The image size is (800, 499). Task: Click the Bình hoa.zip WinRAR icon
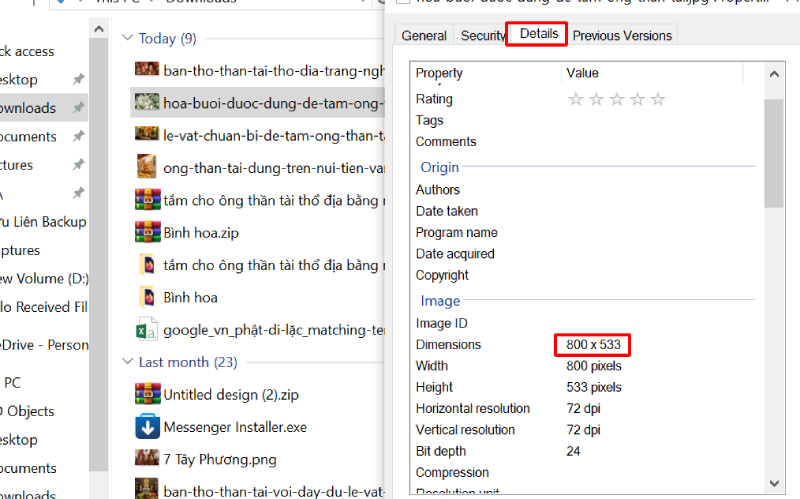(x=148, y=232)
